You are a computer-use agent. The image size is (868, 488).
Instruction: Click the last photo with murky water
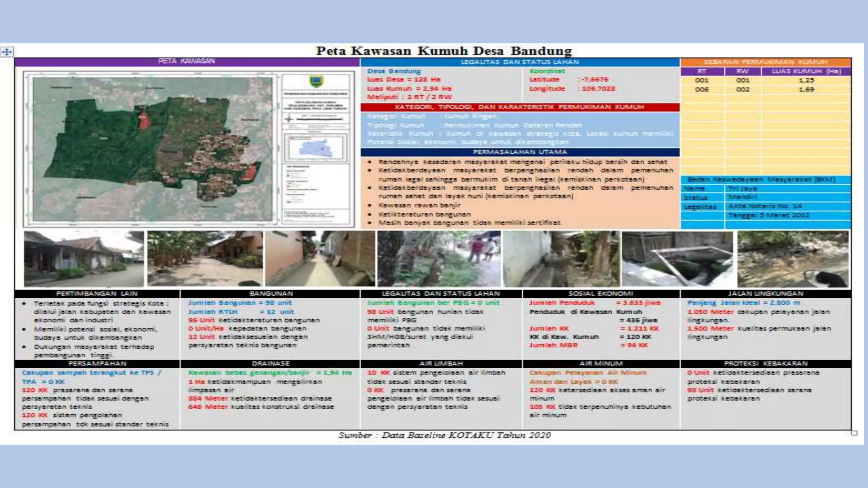pyautogui.click(x=793, y=259)
